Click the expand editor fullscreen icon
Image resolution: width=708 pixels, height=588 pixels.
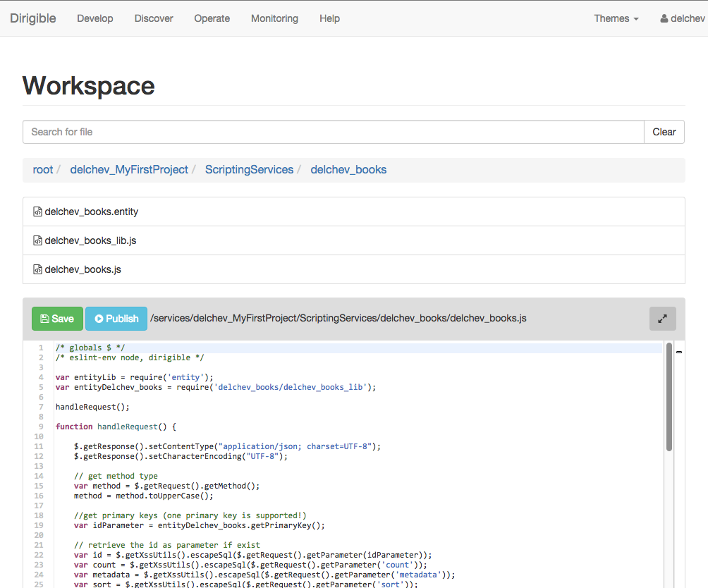tap(662, 319)
